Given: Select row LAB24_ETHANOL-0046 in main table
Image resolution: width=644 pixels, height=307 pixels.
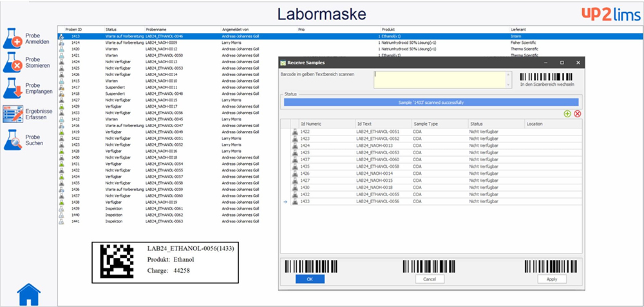Looking at the screenshot, I should 349,36.
